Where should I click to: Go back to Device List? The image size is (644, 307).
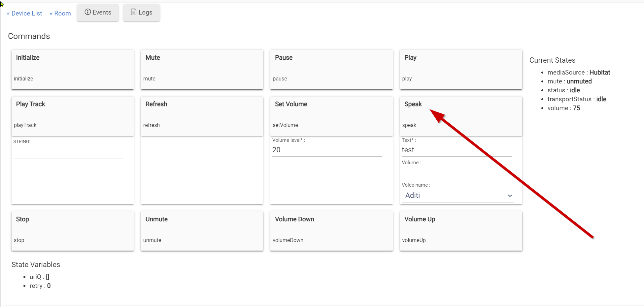pyautogui.click(x=24, y=13)
